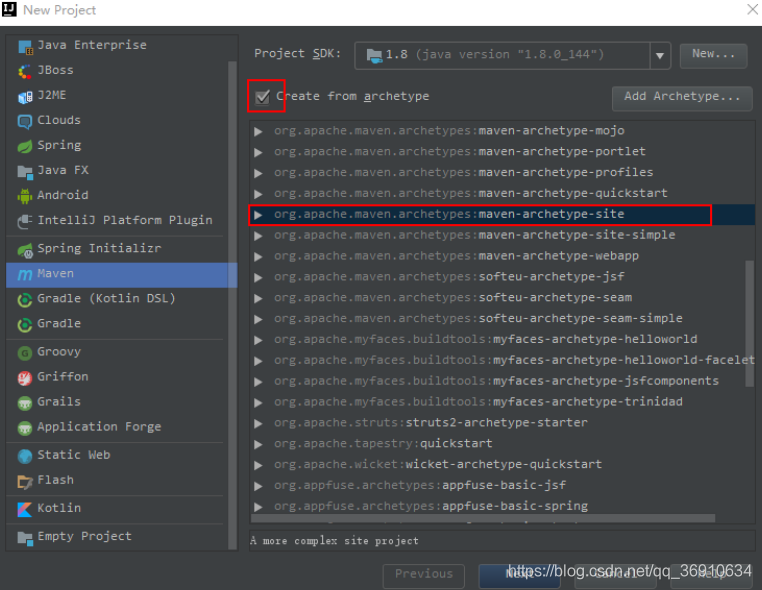Screen dimensions: 762x590
Task: Select myfaces-archetype-jsfcomponents row
Action: coord(502,381)
